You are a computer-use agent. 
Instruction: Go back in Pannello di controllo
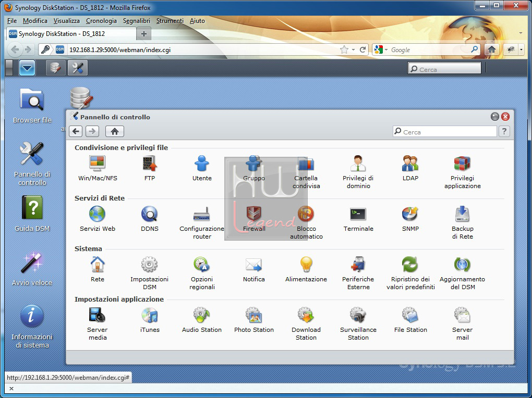tap(76, 131)
